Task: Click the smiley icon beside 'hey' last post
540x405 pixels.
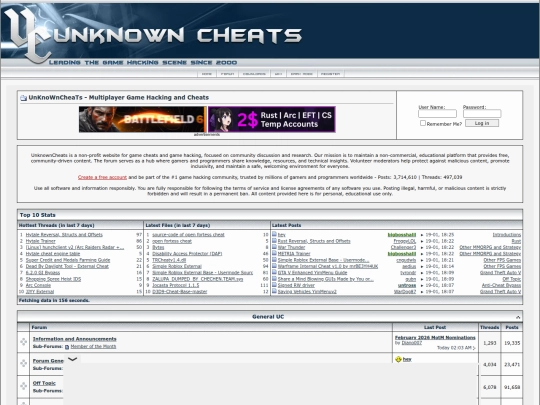Action: click(x=398, y=359)
